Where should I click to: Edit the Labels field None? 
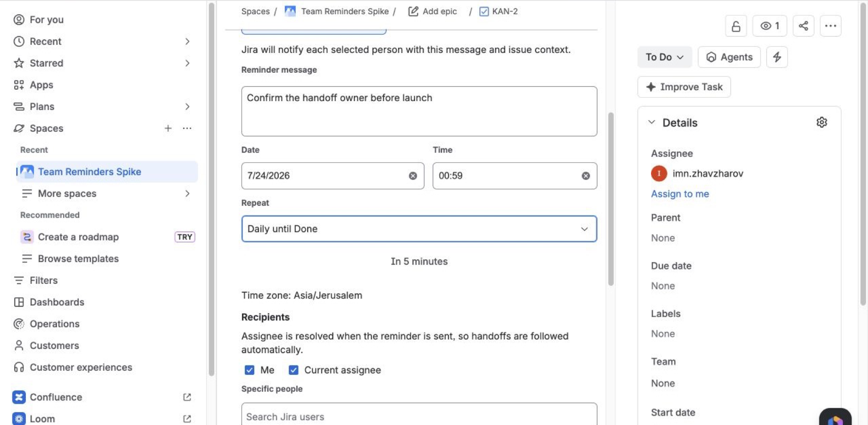663,334
